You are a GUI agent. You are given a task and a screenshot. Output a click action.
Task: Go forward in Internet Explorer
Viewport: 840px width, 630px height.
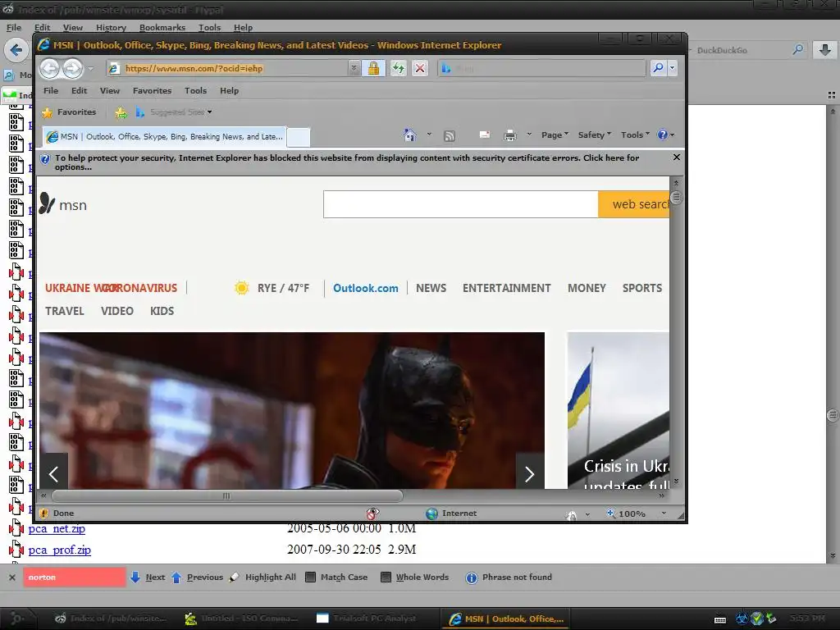pyautogui.click(x=72, y=69)
